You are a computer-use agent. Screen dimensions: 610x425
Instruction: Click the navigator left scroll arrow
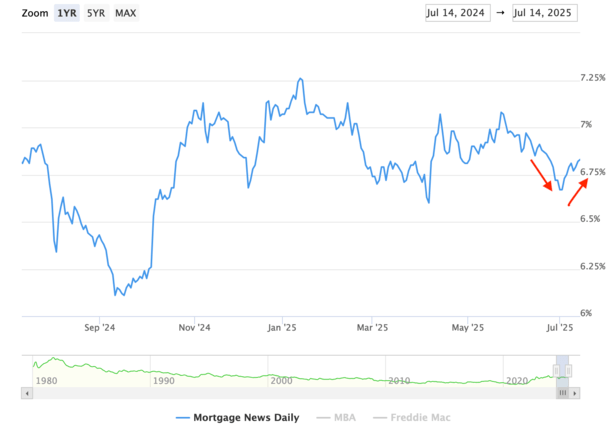tap(27, 393)
